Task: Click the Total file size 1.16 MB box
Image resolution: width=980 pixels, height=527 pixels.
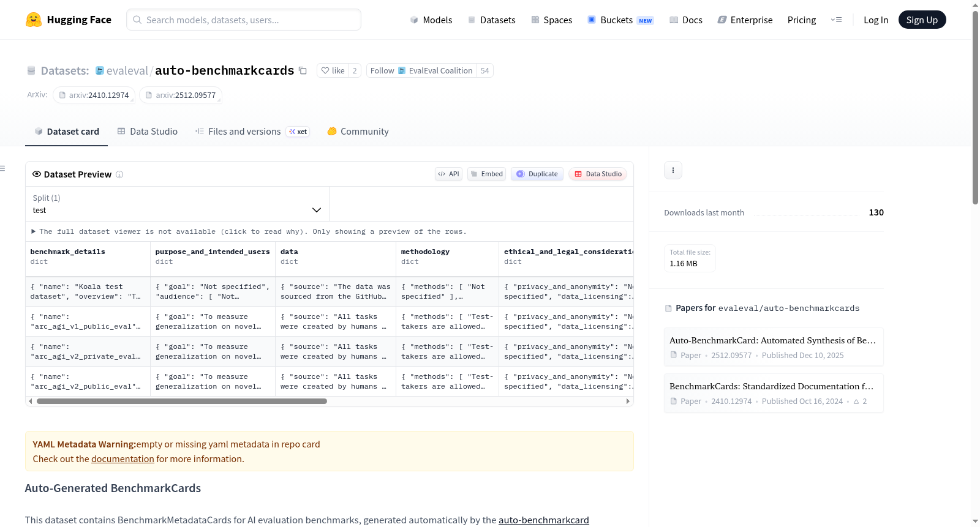Action: [x=690, y=258]
